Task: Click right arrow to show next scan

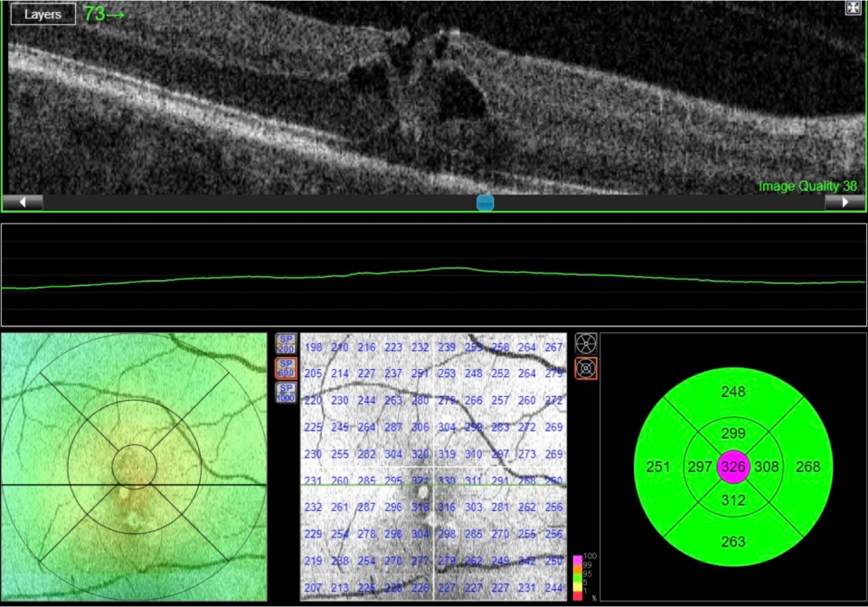Action: tap(845, 203)
